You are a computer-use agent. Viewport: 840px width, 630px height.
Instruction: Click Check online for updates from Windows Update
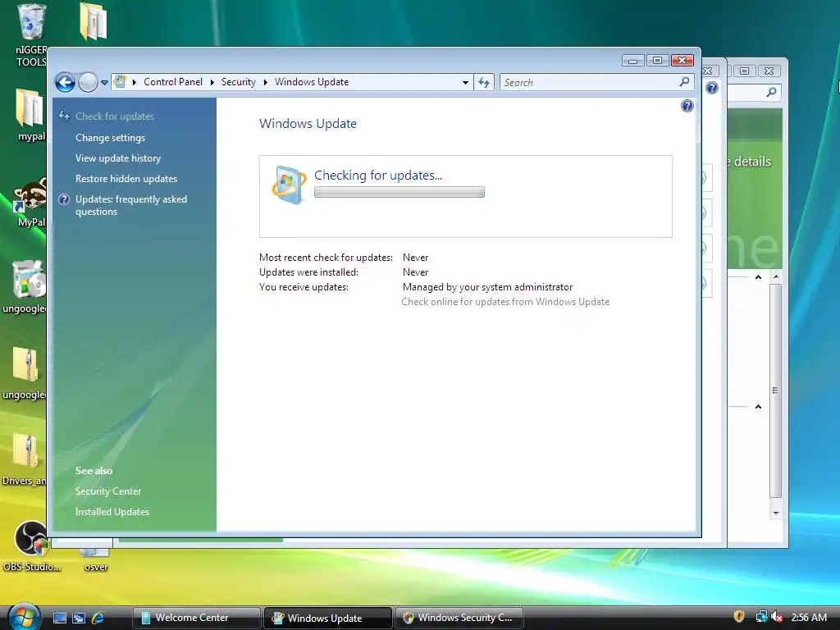click(x=505, y=302)
